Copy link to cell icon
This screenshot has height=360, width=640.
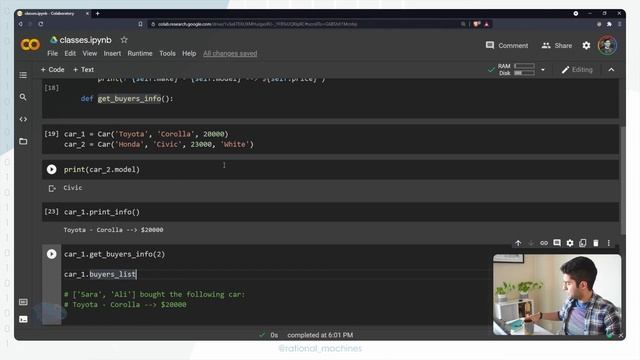click(544, 243)
